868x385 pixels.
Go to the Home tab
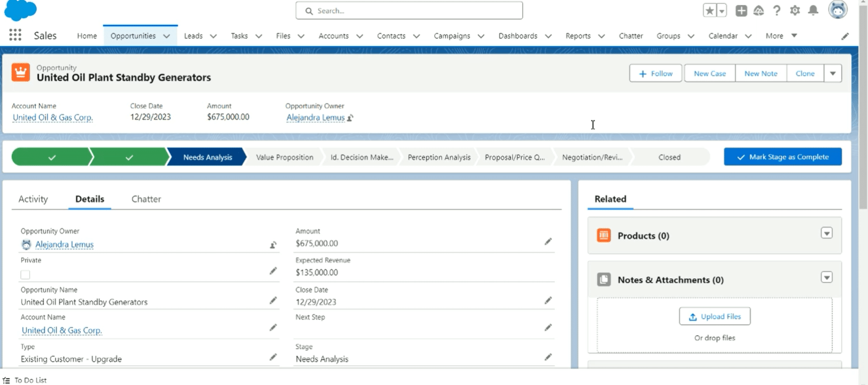pos(87,36)
